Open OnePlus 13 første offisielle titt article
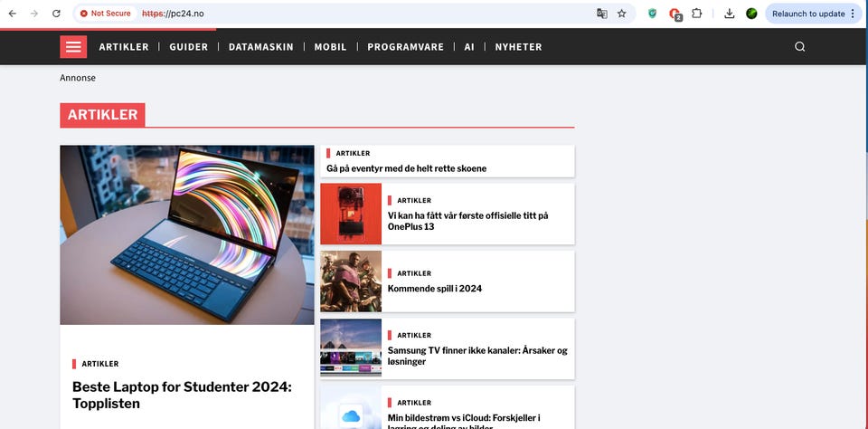Viewport: 868px width, 429px height. point(467,221)
